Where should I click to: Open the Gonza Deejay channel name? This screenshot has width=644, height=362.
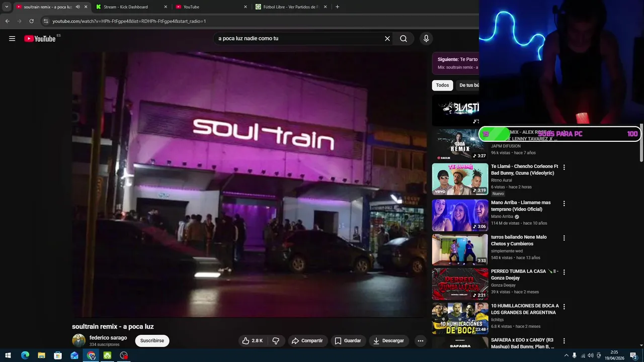(x=503, y=285)
